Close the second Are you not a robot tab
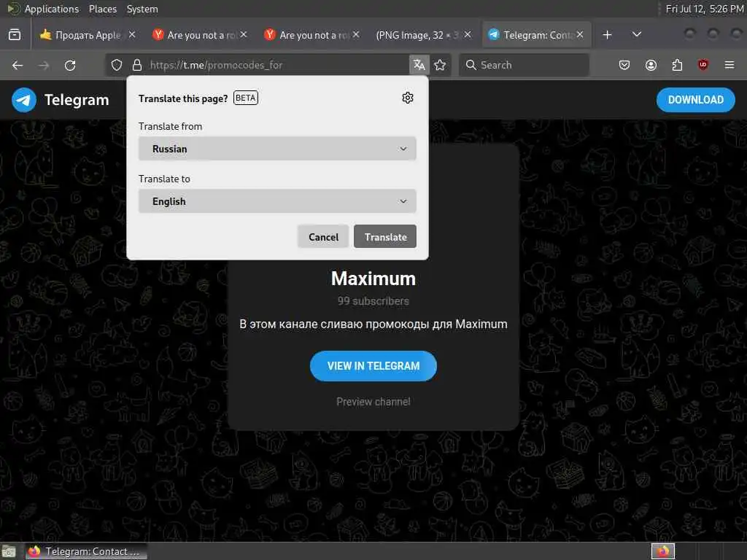747x560 pixels. point(356,35)
